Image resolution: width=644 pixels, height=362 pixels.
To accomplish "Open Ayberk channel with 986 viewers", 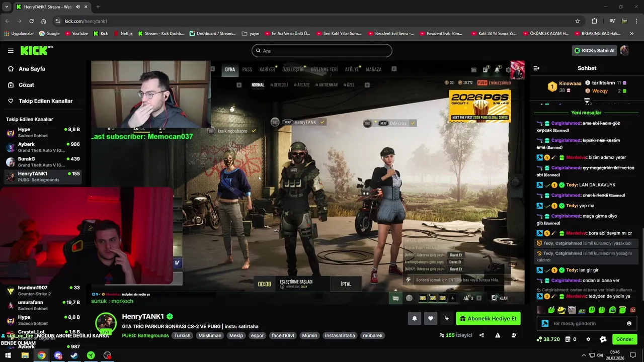I will pos(43,147).
